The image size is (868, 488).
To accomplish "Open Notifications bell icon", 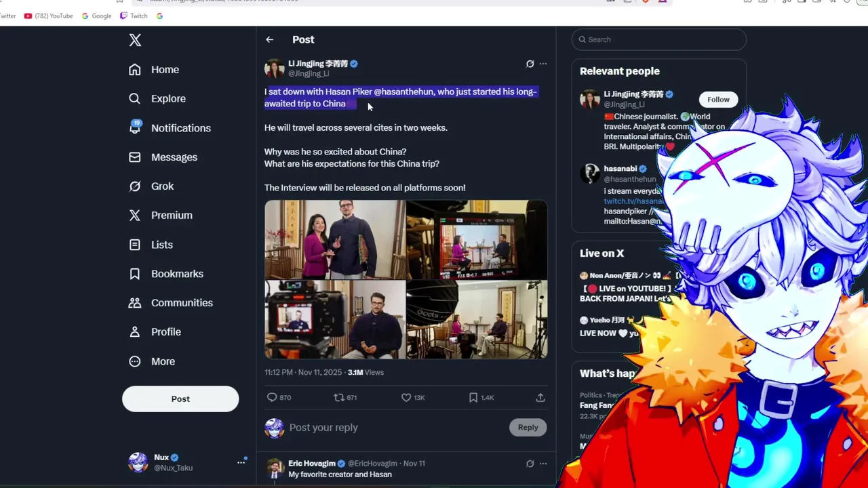I will 135,127.
